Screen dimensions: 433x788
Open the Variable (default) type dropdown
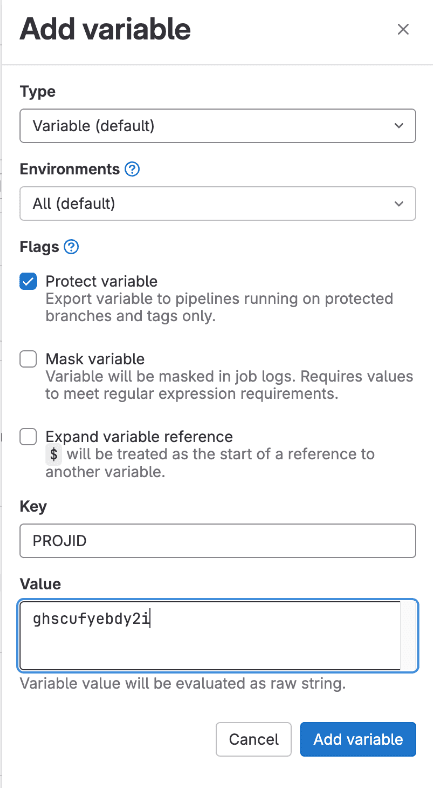218,126
